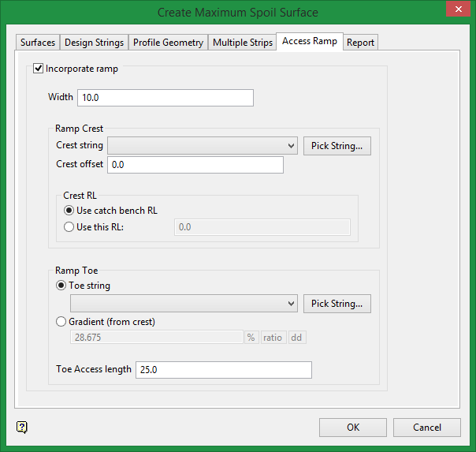Screen dimensions: 476x452
Task: Select Gradient (from crest) radio button
Action: click(x=62, y=322)
